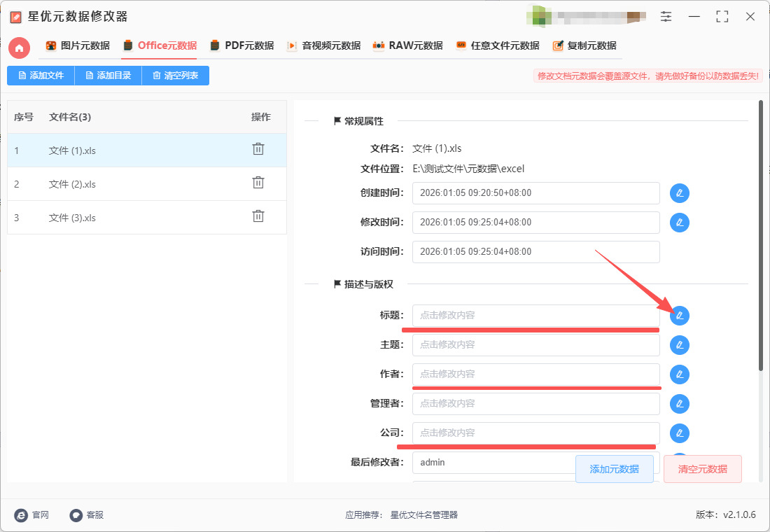Click the red backup warning notice
The height and width of the screenshot is (532, 770).
pos(648,76)
